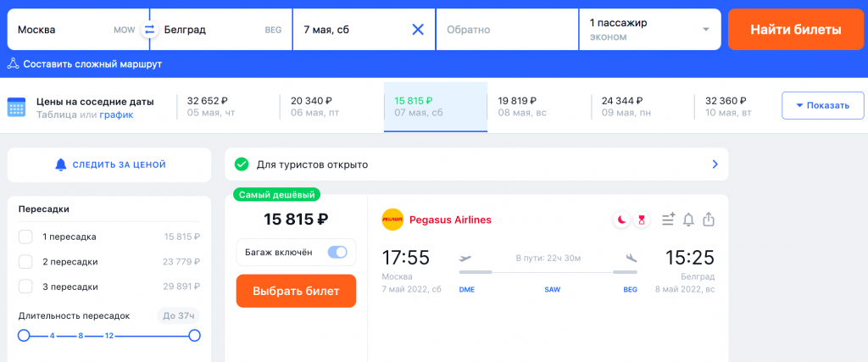Toggle the Багаж включён switch
868x362 pixels.
pos(337,253)
